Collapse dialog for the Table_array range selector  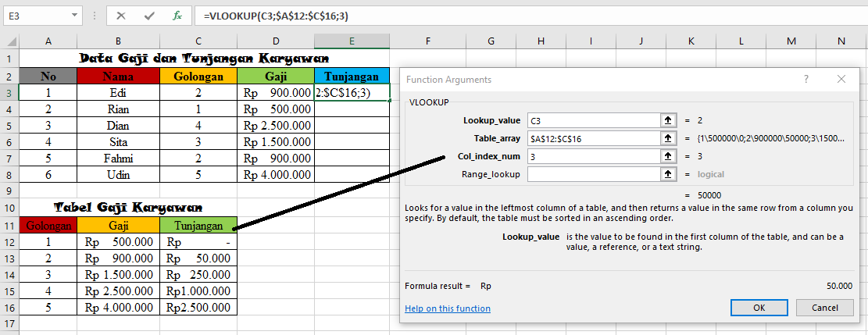668,138
